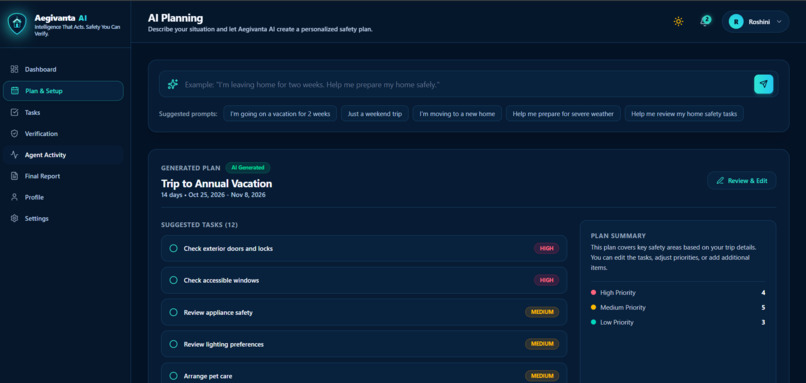Screen dimensions: 806x383
Task: Choose 'Help me review my home safety tasks'
Action: [x=684, y=114]
